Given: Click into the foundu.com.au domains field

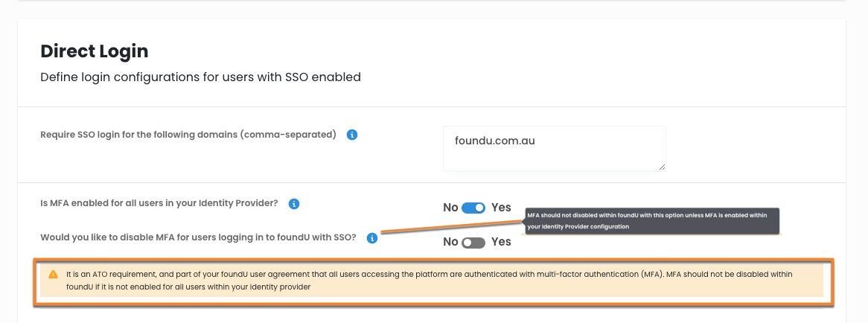Looking at the screenshot, I should (553, 147).
